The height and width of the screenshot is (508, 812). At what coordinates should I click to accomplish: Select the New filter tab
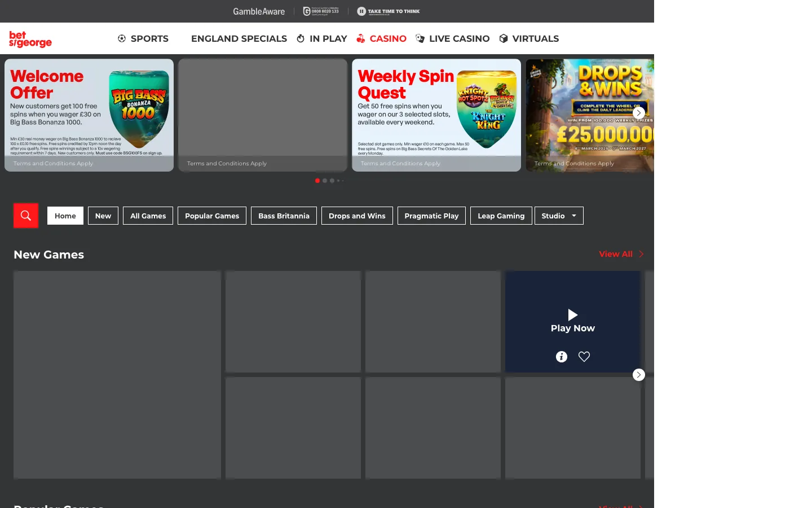point(103,216)
